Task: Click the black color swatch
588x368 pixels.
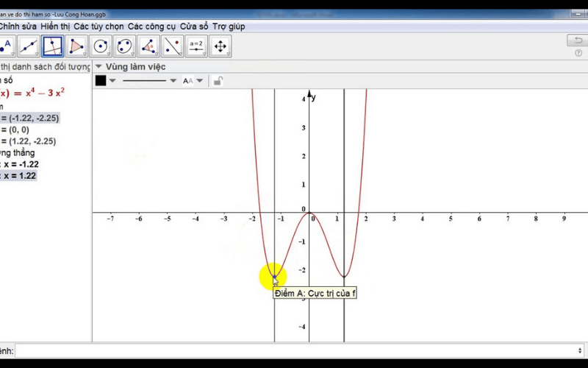Action: pos(101,81)
